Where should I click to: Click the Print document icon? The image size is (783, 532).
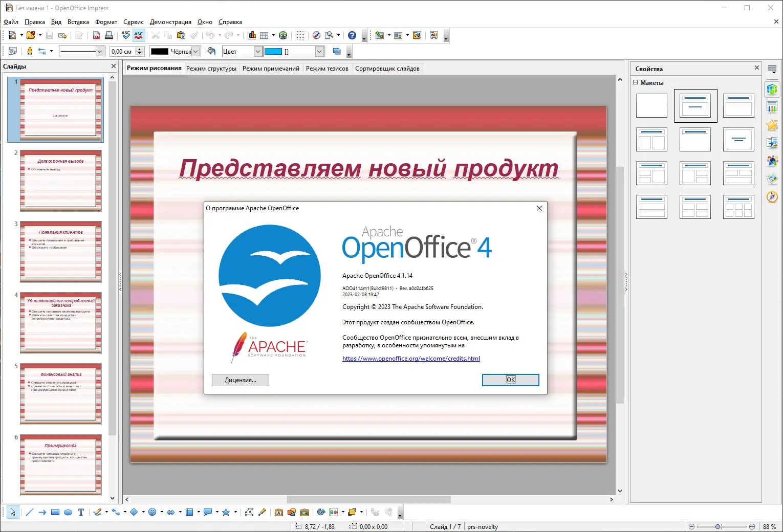pyautogui.click(x=109, y=35)
